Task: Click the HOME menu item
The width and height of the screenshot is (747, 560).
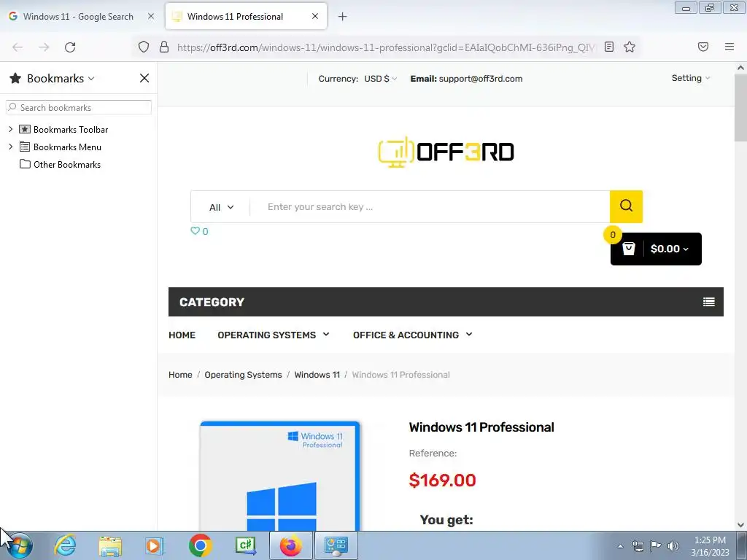Action: [182, 335]
